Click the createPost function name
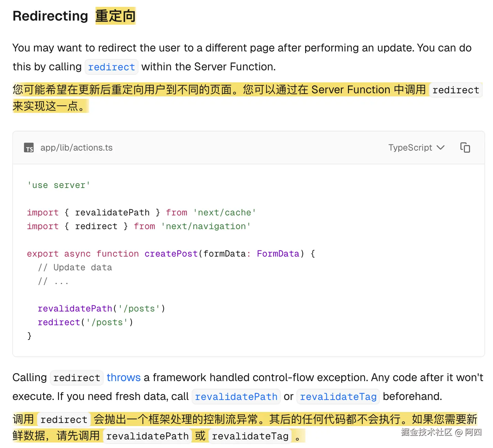The image size is (493, 448). click(x=171, y=254)
